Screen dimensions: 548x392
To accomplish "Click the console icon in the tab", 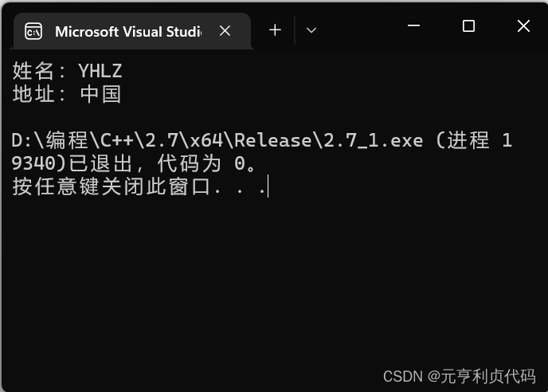I will click(x=33, y=32).
